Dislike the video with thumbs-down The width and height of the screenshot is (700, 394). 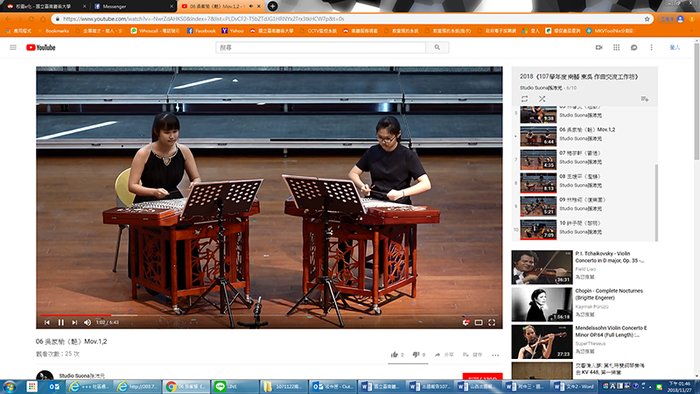416,355
